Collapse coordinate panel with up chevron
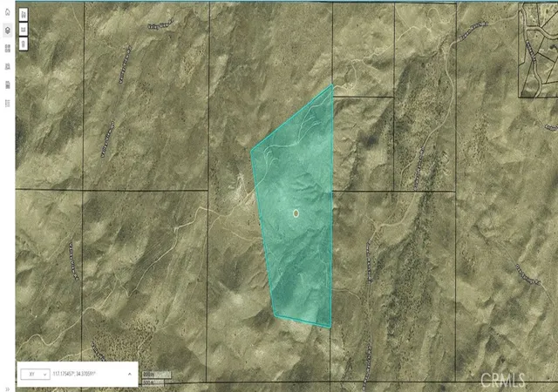The image size is (558, 392). click(130, 374)
